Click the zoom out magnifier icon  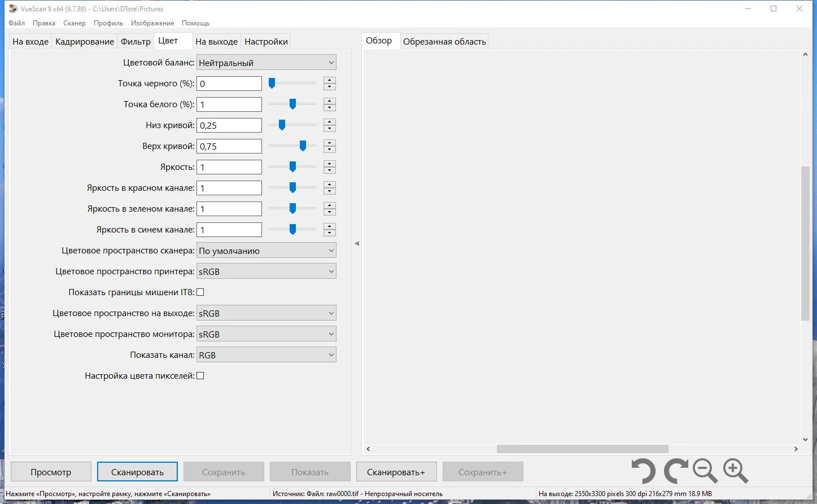(705, 471)
